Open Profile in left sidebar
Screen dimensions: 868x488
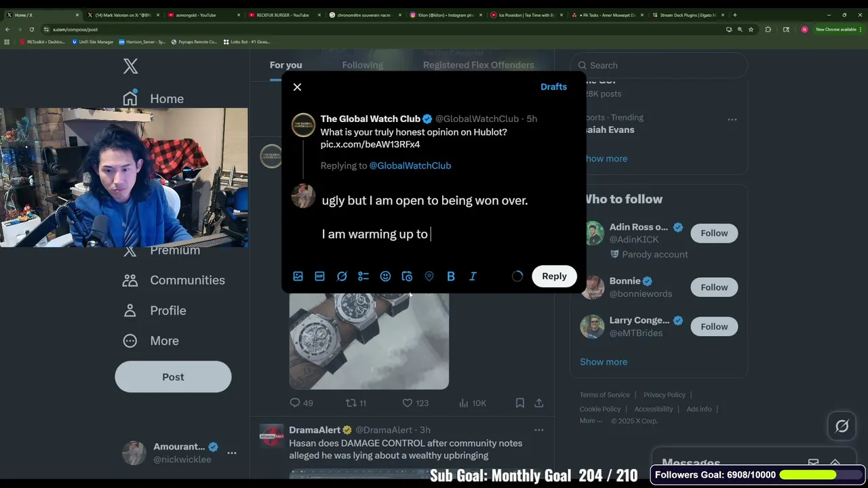point(155,310)
